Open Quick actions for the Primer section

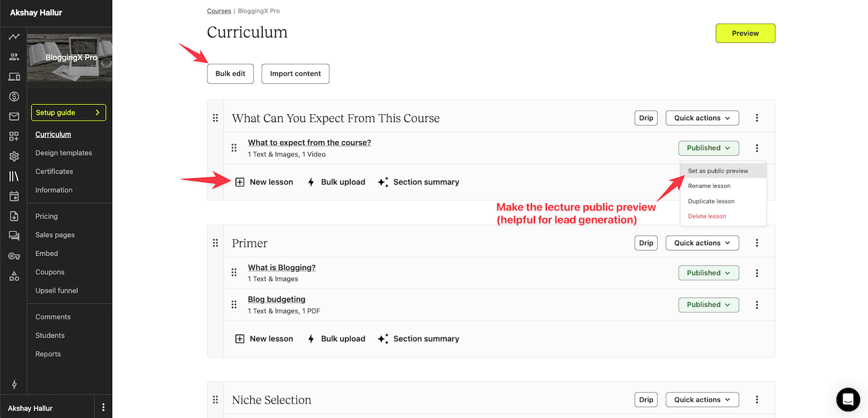[702, 242]
